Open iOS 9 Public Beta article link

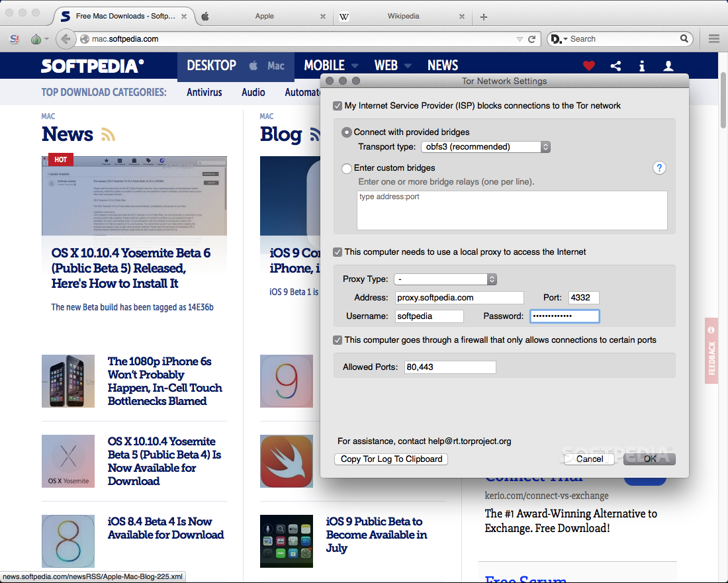377,535
